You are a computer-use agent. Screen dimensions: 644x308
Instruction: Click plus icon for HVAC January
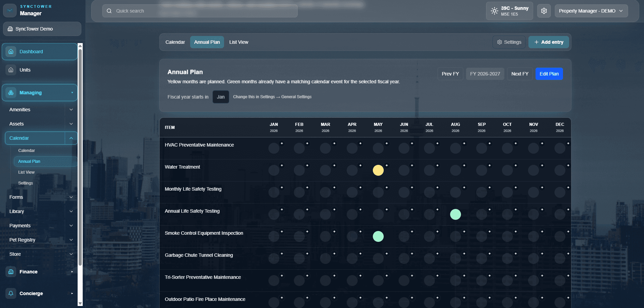pyautogui.click(x=282, y=143)
